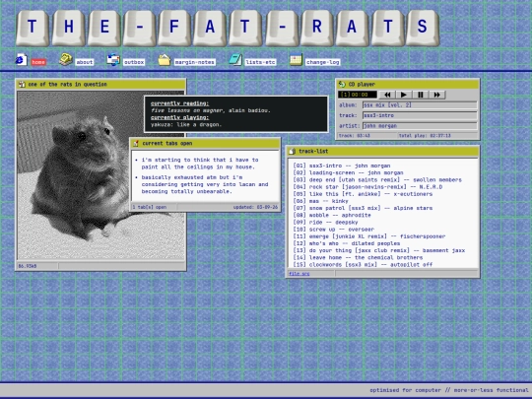Viewport: 532px width, 399px height.
Task: Open the lists-etc page
Action: pos(260,62)
